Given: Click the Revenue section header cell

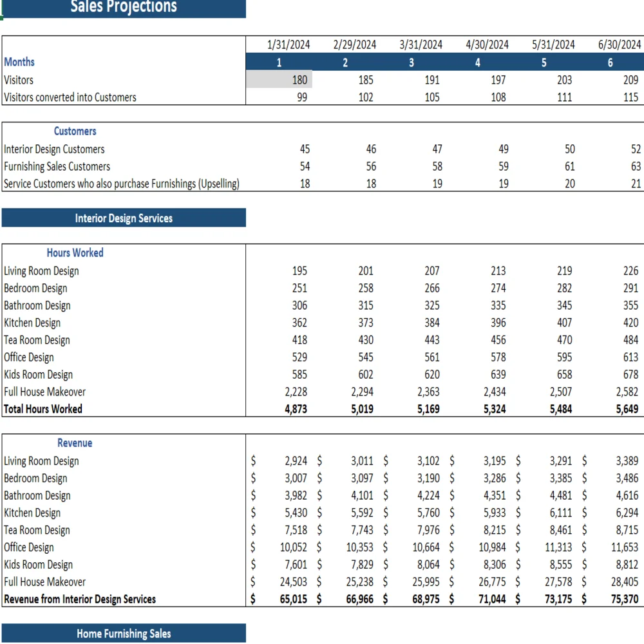Looking at the screenshot, I should point(75,442).
